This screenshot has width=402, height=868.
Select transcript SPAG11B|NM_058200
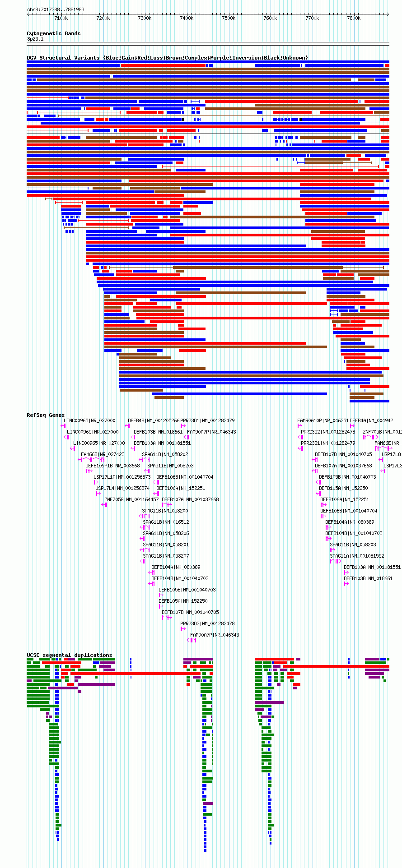point(165,511)
